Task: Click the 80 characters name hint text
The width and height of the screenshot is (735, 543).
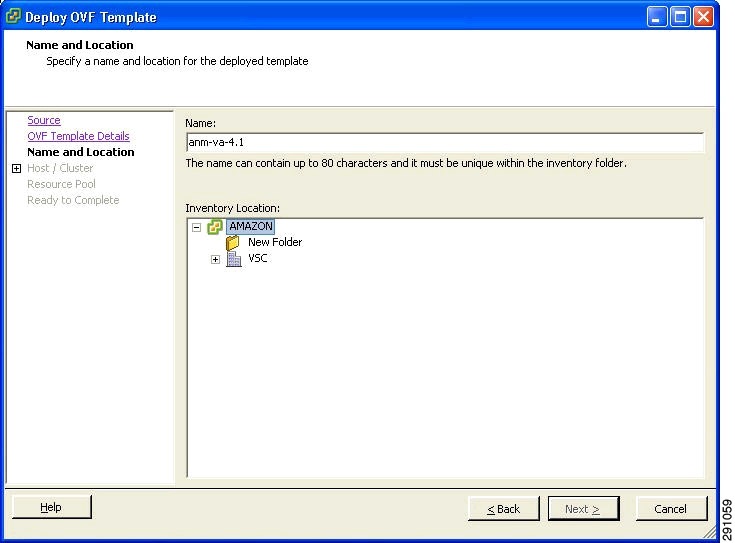Action: click(x=406, y=163)
